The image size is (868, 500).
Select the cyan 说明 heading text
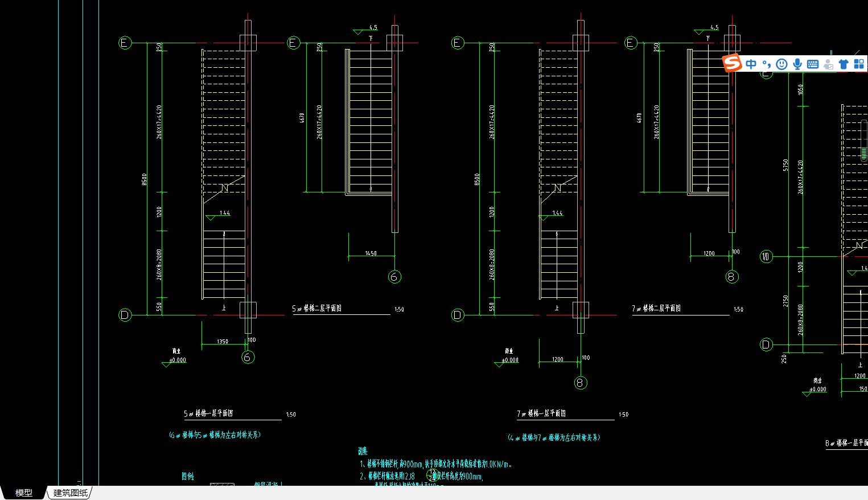(363, 451)
